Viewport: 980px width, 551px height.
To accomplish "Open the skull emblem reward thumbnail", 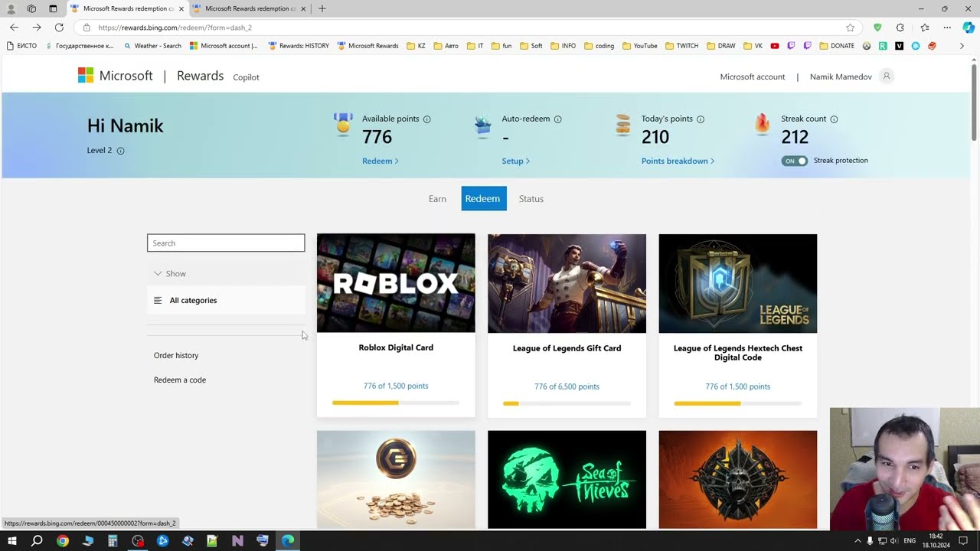I will pos(737,480).
